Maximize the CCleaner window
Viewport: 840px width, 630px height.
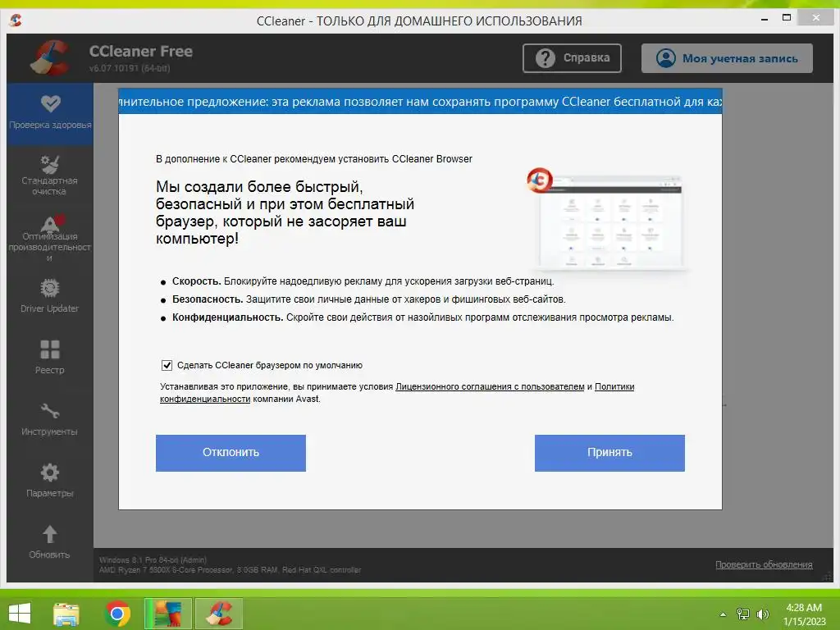tap(787, 18)
